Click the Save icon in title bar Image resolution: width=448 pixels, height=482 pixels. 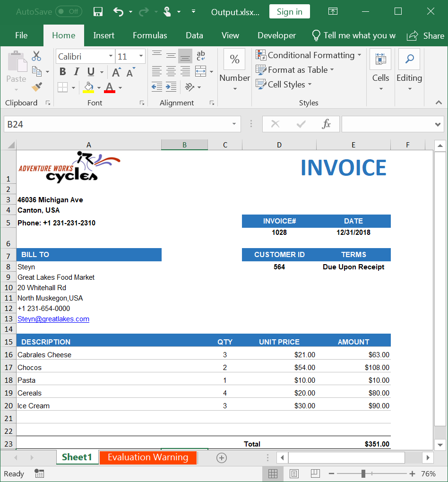[x=98, y=12]
